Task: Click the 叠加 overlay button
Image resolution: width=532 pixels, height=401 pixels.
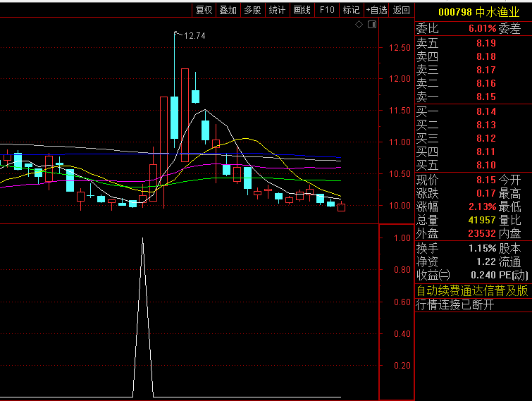Action: coord(228,10)
